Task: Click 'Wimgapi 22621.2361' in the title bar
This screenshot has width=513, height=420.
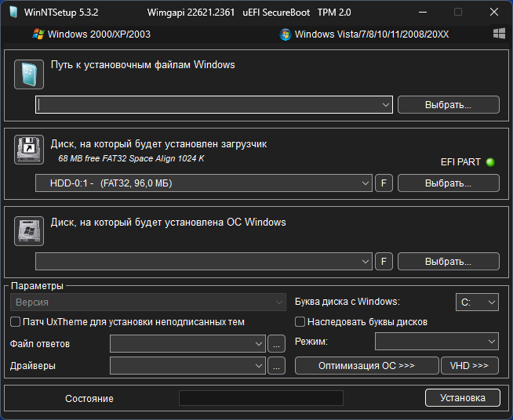Action: (191, 13)
